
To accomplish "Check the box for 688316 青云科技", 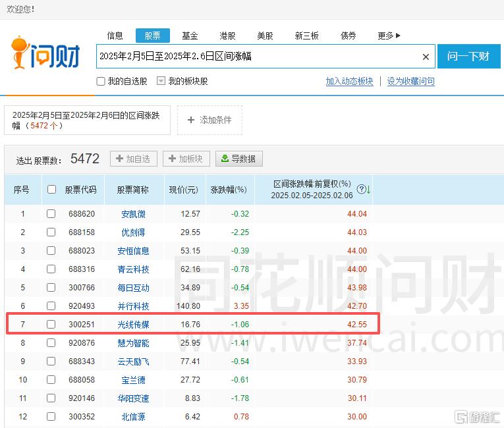I will tap(51, 269).
